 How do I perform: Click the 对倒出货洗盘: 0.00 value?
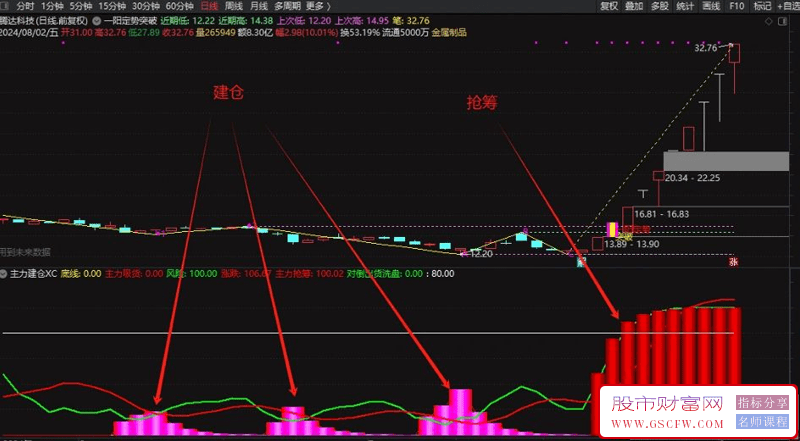coord(385,274)
